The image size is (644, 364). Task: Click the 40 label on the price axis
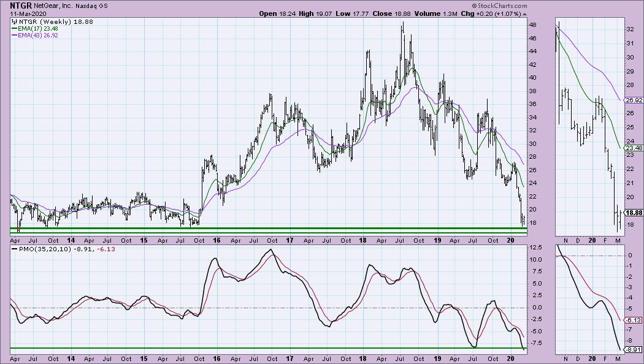tap(533, 78)
